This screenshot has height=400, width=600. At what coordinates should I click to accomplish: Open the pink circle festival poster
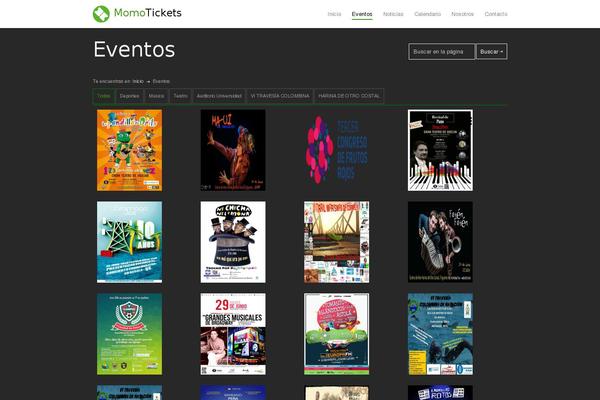pyautogui.click(x=337, y=334)
